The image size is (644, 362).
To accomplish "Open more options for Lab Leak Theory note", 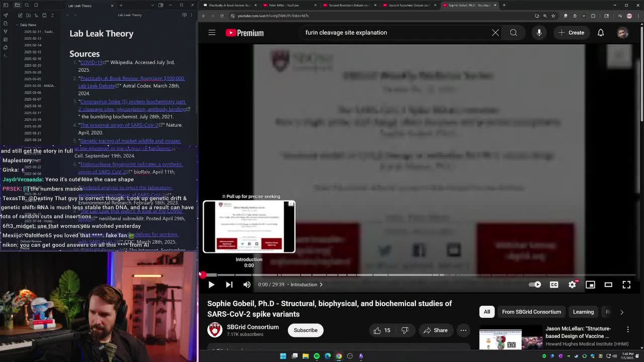I will [192, 15].
